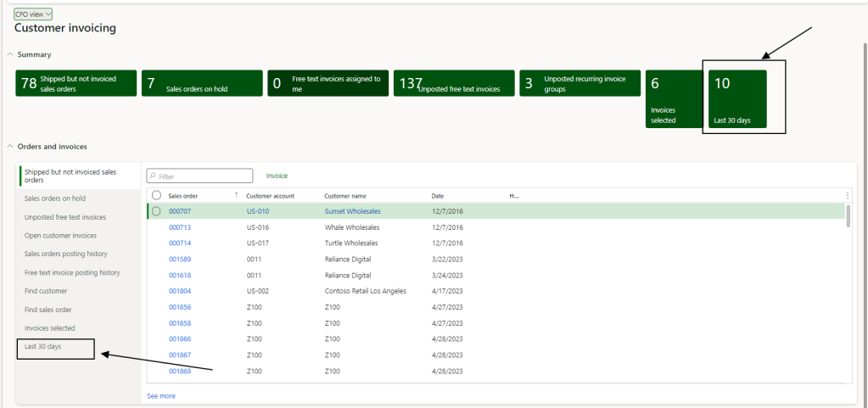Viewport: 868px width, 408px height.
Task: Open the Unposted free text invoices tile
Action: point(453,83)
